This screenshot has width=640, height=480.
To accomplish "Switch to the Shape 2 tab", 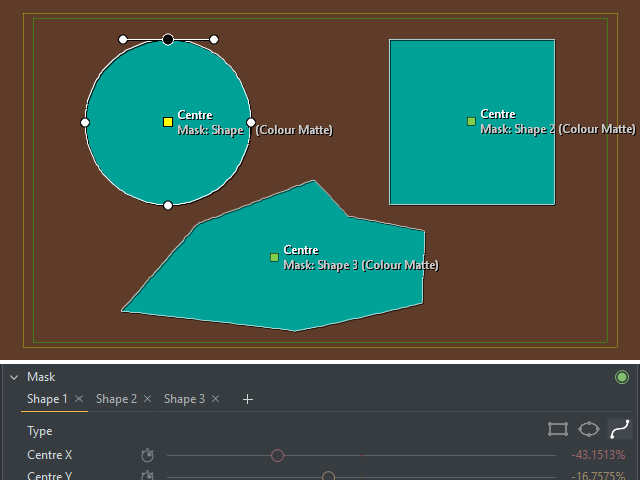I will click(x=116, y=399).
